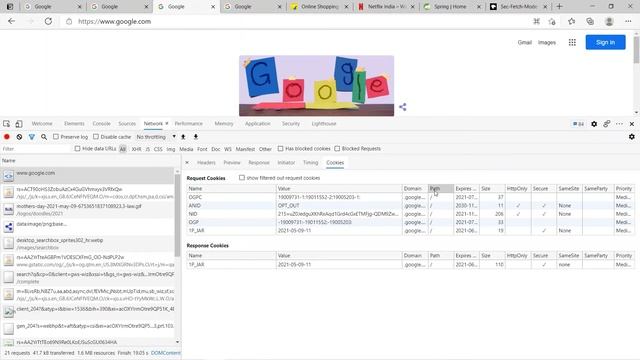Viewport: 640px width, 360px height.
Task: Select the www.google.com request row
Action: 87,176
